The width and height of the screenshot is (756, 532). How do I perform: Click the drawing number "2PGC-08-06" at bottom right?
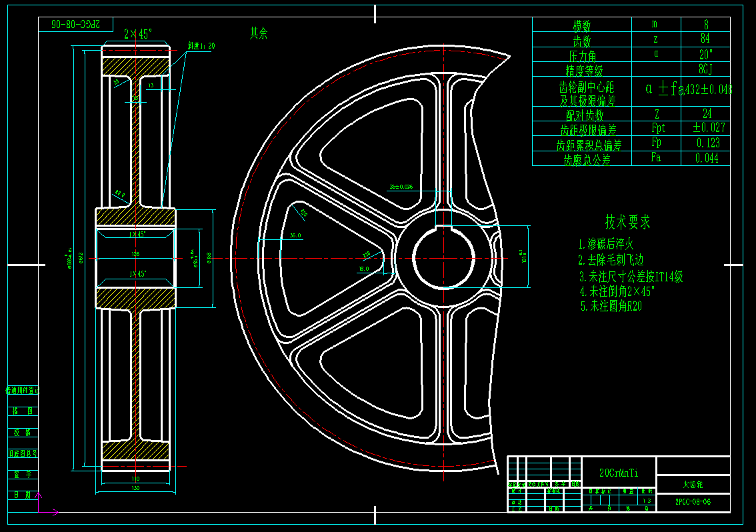coord(693,501)
